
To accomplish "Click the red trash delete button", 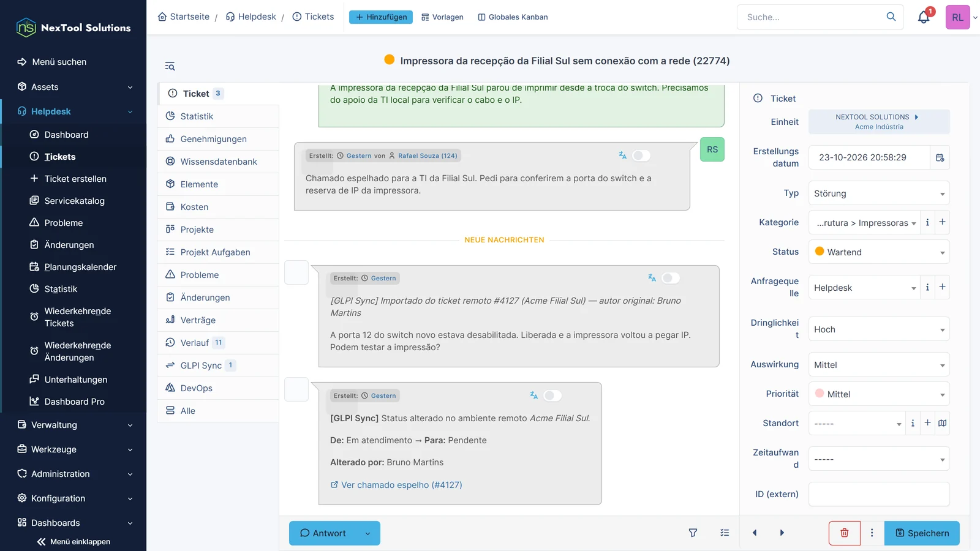I will [845, 533].
